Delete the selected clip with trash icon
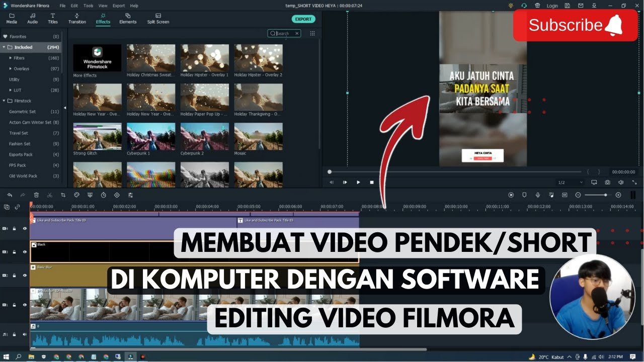This screenshot has width=644, height=362. 36,195
